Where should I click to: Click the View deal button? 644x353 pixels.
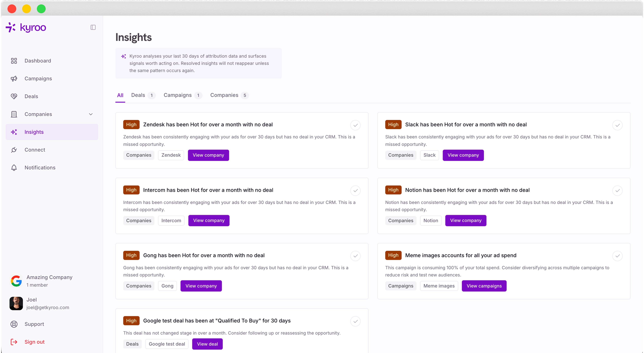pos(207,344)
